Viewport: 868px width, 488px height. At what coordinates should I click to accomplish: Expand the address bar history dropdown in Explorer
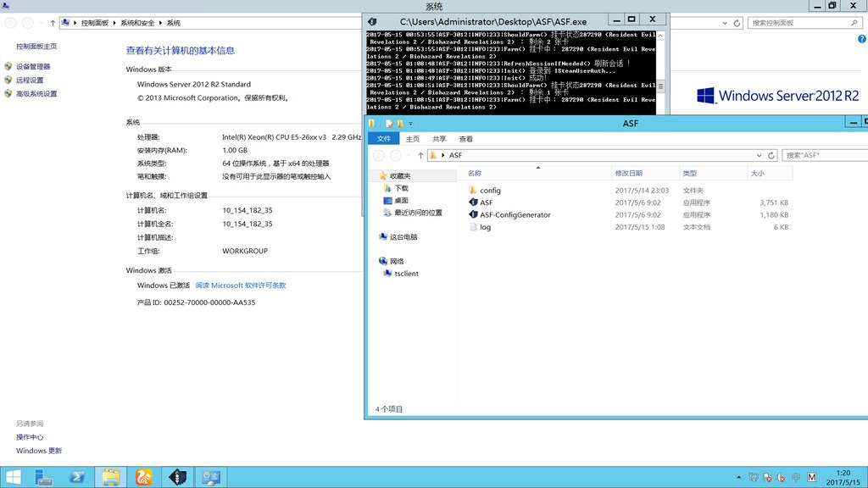[x=758, y=154]
